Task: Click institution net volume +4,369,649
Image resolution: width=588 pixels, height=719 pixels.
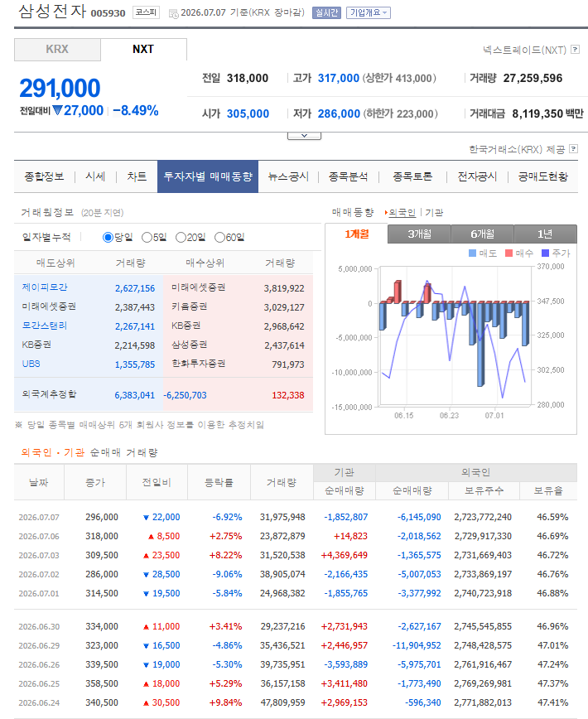Action: tap(345, 555)
